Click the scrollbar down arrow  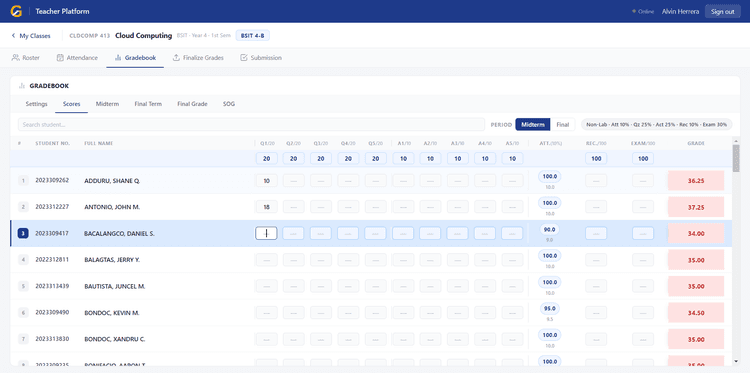pyautogui.click(x=736, y=362)
